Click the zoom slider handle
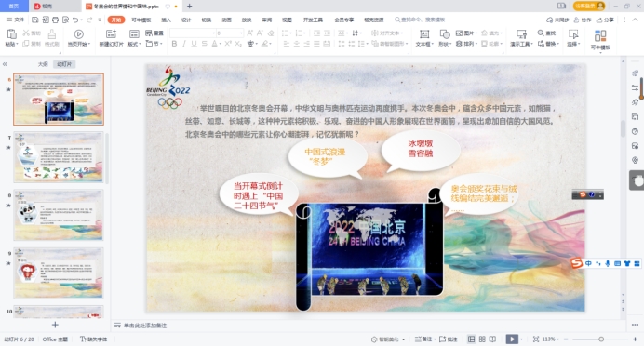The image size is (644, 346). [601, 339]
